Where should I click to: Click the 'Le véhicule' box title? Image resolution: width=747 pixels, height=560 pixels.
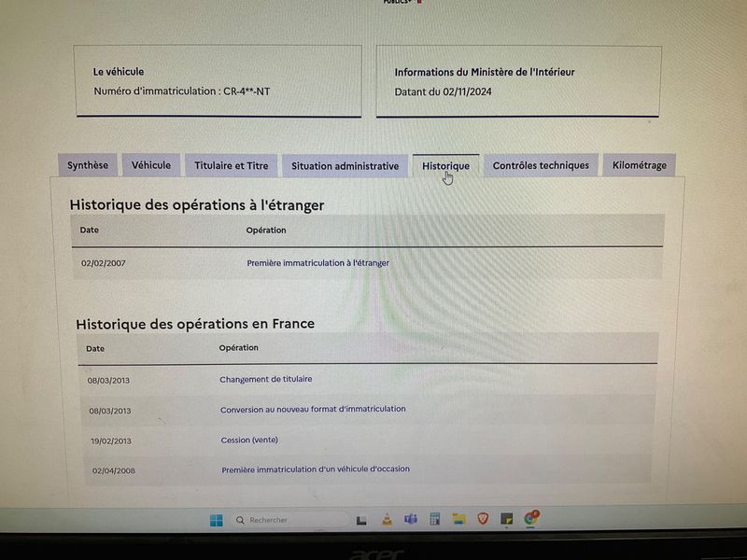119,72
